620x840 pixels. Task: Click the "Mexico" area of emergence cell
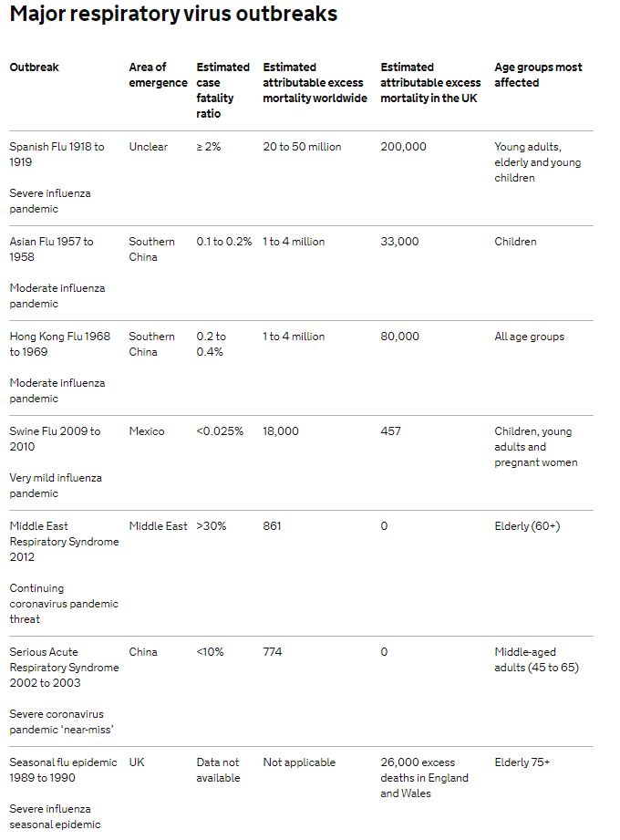[147, 431]
